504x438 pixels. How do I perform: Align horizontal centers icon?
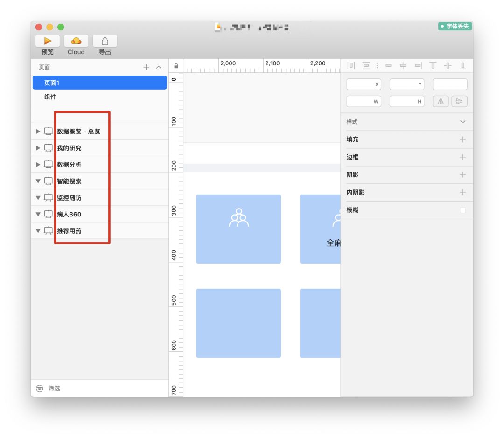403,66
